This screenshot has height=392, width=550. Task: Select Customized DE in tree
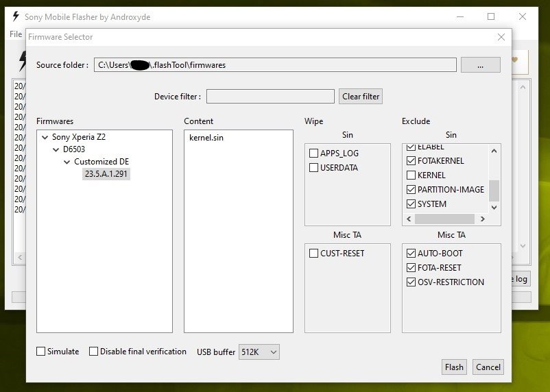coord(101,162)
